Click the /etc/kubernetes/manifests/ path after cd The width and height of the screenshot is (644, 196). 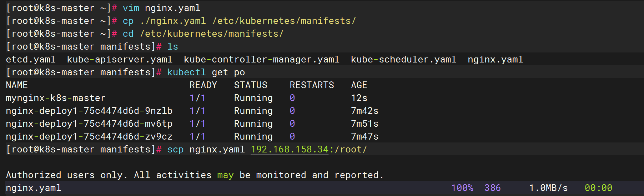[x=212, y=34]
